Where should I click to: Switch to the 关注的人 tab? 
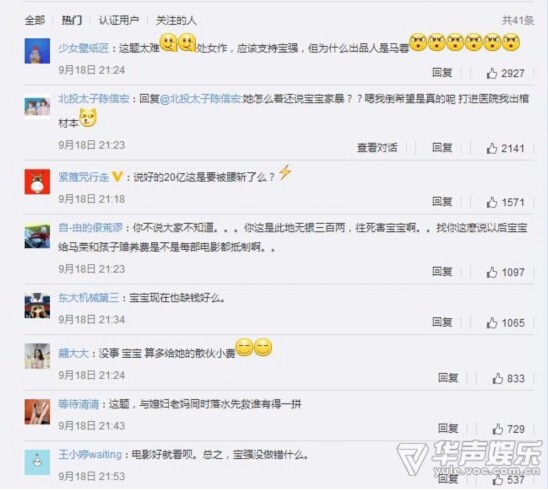pos(176,20)
